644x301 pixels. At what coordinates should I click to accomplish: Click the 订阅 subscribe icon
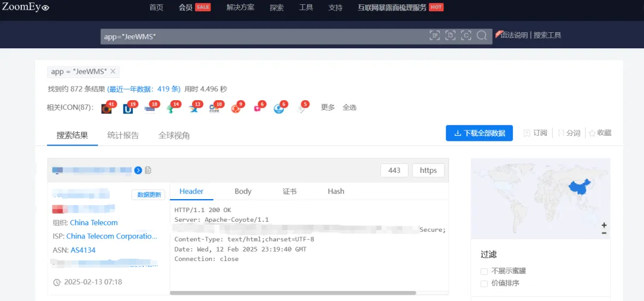coord(527,133)
